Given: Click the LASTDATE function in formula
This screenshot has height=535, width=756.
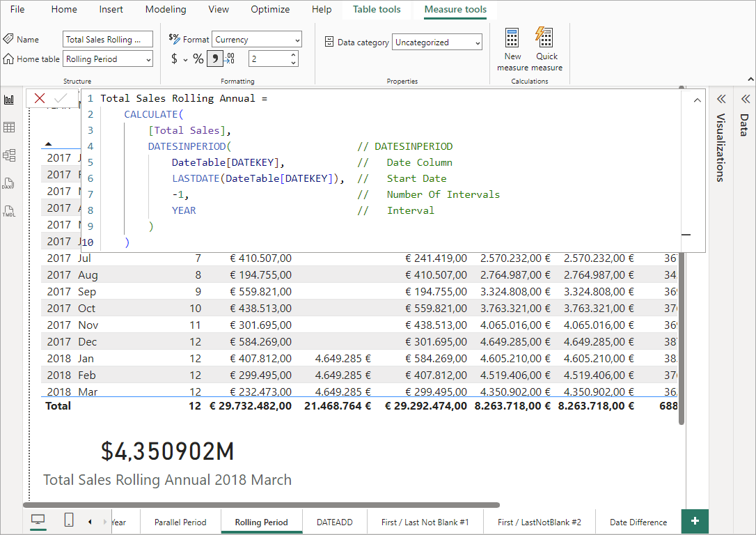Looking at the screenshot, I should [x=196, y=178].
